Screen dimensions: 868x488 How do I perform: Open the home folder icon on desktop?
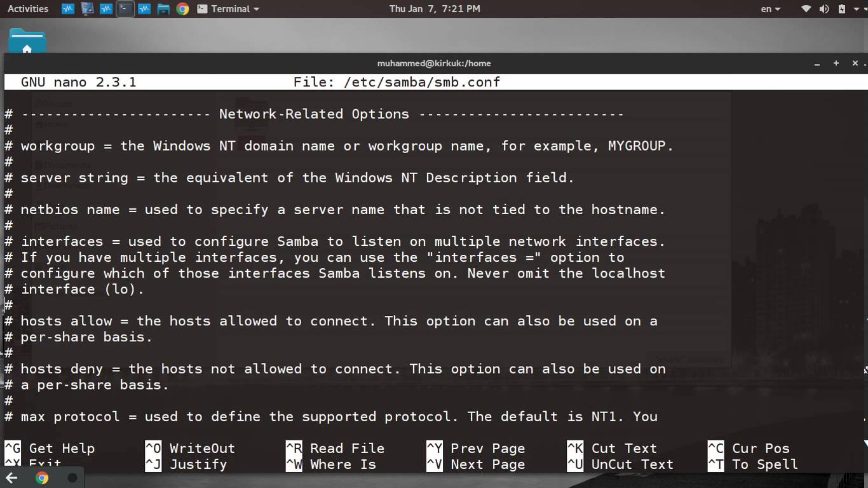click(x=27, y=41)
